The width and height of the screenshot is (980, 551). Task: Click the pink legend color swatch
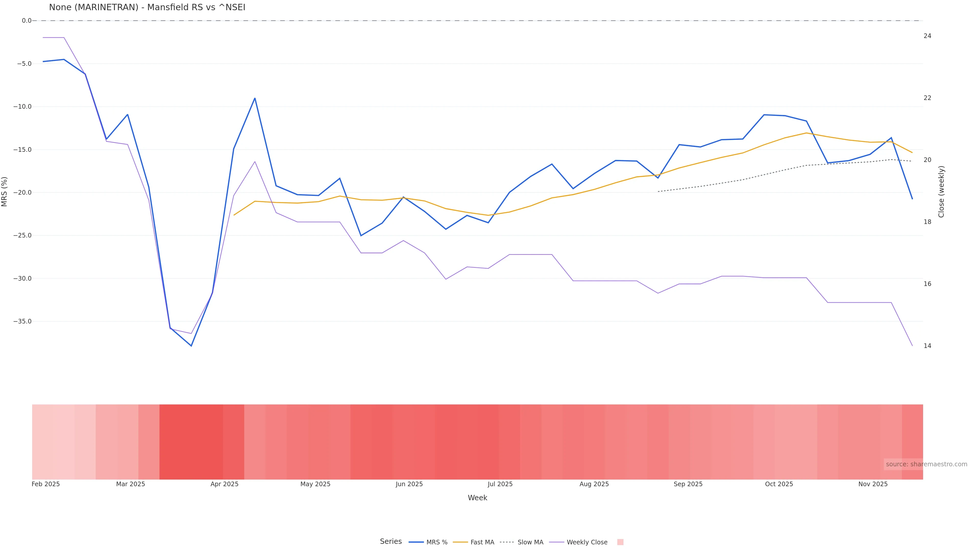pyautogui.click(x=620, y=542)
